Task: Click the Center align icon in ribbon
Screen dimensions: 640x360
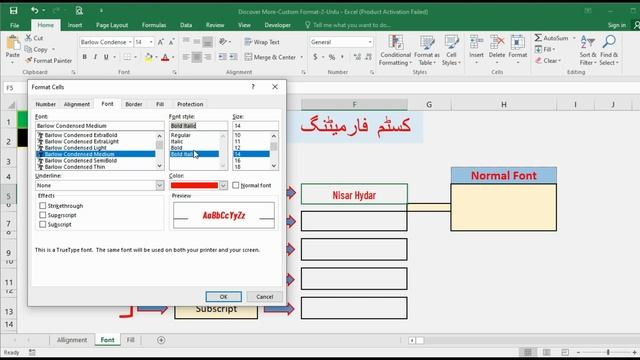Action: pyautogui.click(x=196, y=57)
